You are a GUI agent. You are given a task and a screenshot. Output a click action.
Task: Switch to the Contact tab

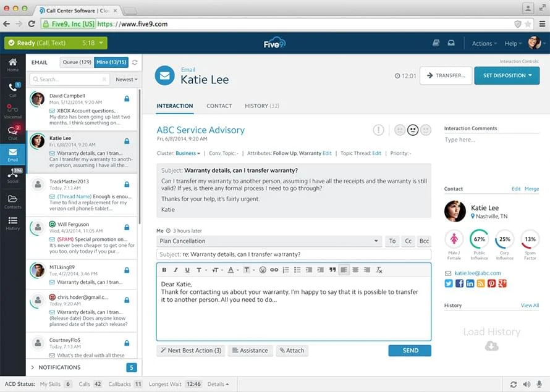(x=219, y=106)
